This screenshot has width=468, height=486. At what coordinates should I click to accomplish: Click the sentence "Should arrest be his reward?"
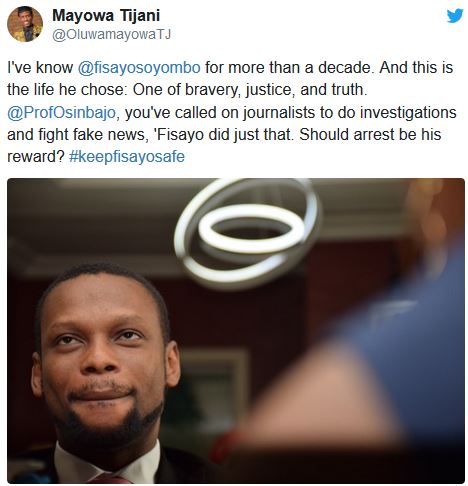[224, 145]
